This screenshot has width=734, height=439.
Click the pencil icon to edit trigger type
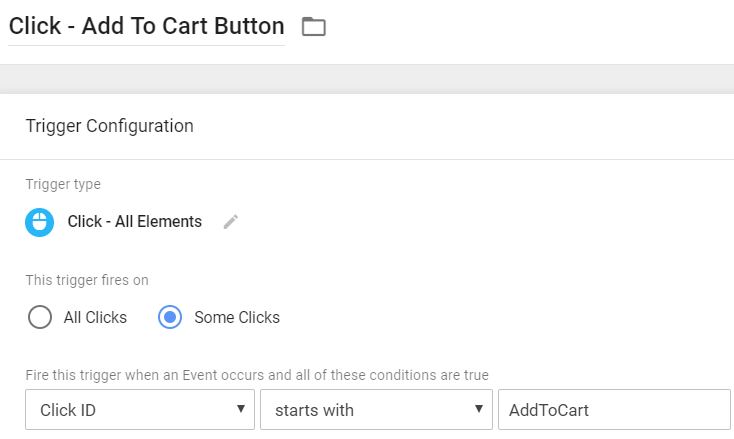pos(231,222)
